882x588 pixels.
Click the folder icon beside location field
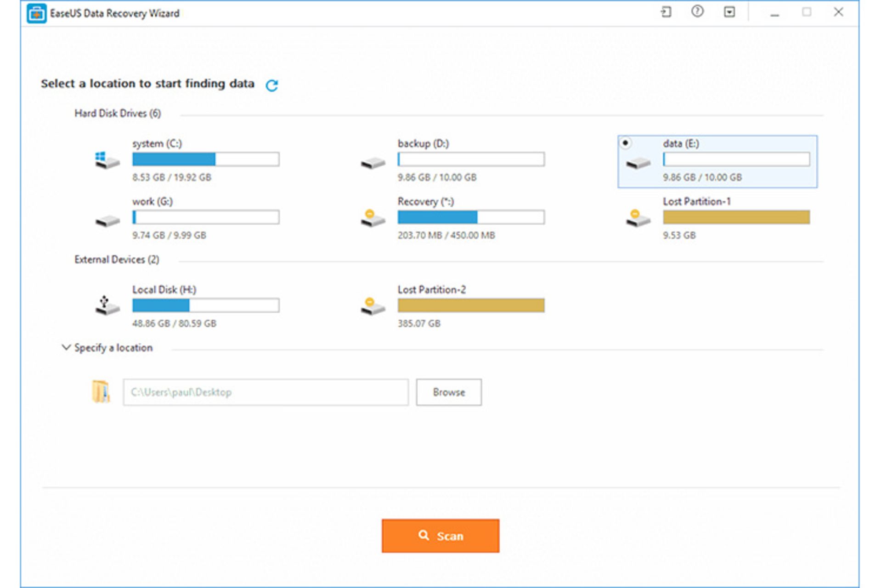101,392
